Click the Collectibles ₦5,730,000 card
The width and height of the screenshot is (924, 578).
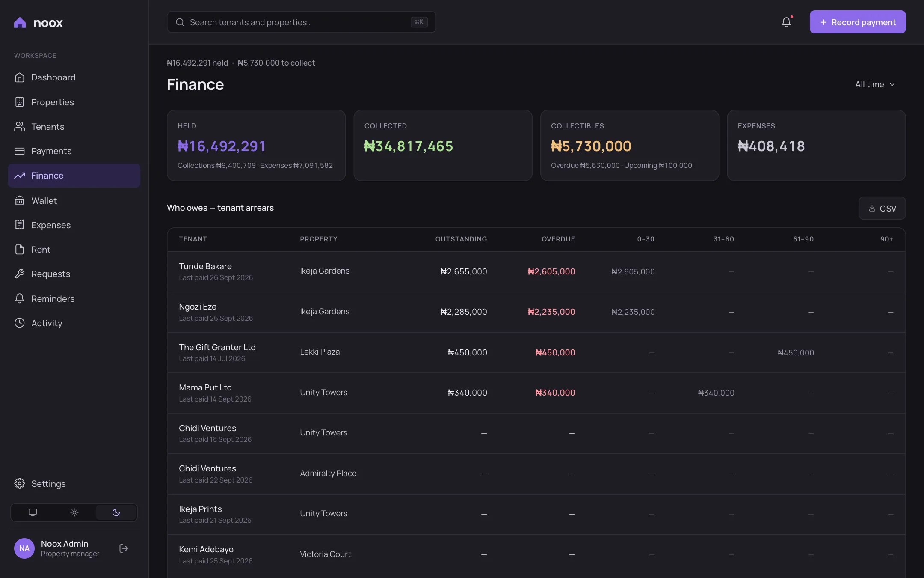pyautogui.click(x=630, y=146)
